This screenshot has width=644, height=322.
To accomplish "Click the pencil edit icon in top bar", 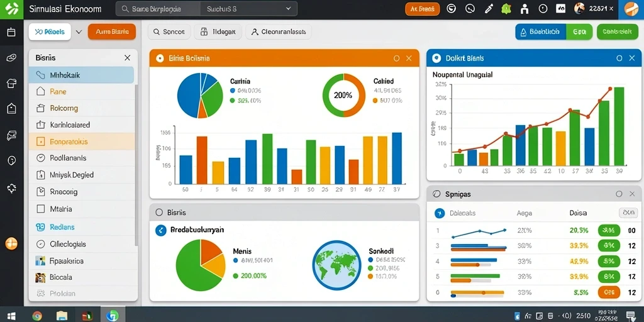I will (x=488, y=9).
